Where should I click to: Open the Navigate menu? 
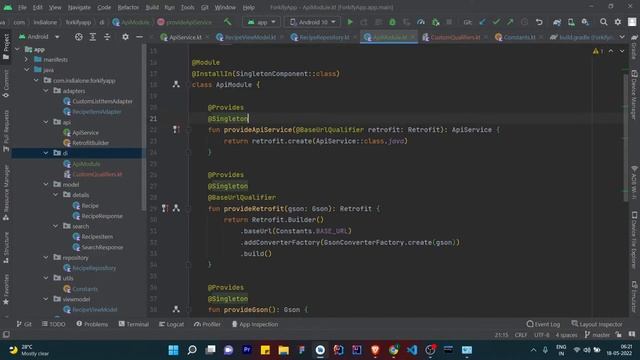click(x=79, y=7)
